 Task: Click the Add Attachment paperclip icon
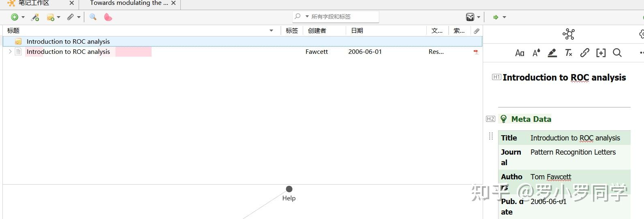[x=71, y=17]
